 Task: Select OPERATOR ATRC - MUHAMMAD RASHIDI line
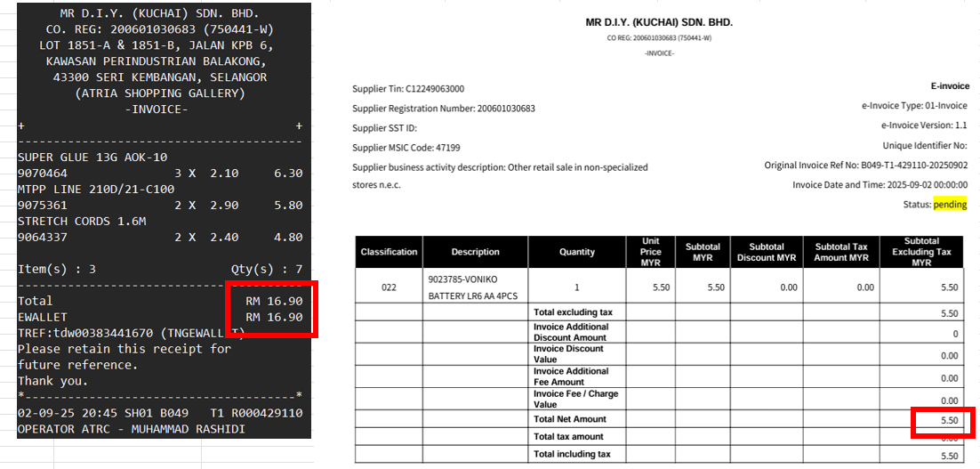click(132, 430)
